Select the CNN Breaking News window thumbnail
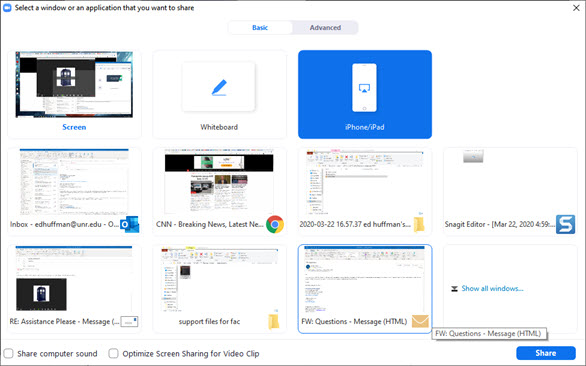Screen dimensions: 586x366 (219, 181)
